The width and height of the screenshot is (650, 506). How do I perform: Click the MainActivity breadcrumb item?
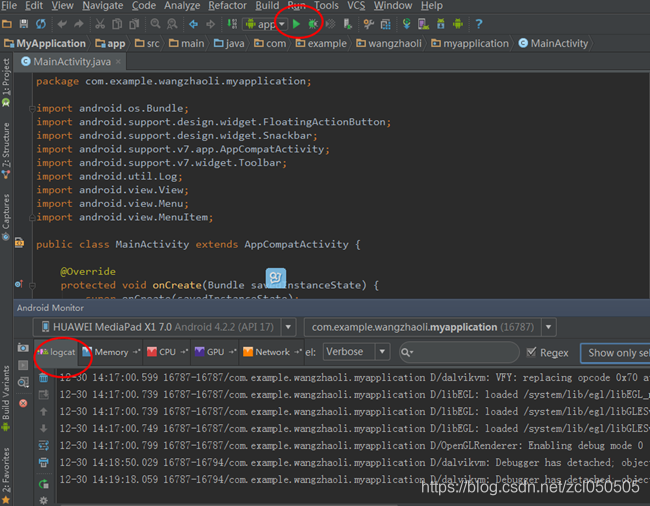point(553,44)
